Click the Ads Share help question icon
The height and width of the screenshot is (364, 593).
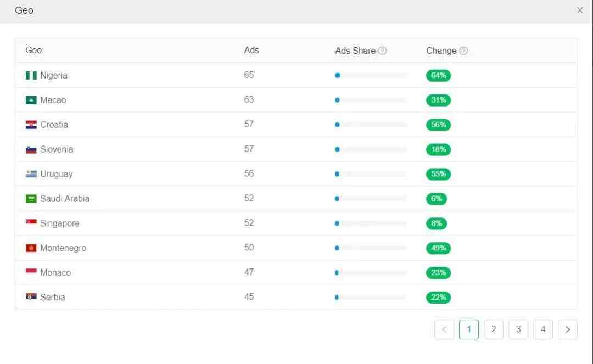coord(382,51)
